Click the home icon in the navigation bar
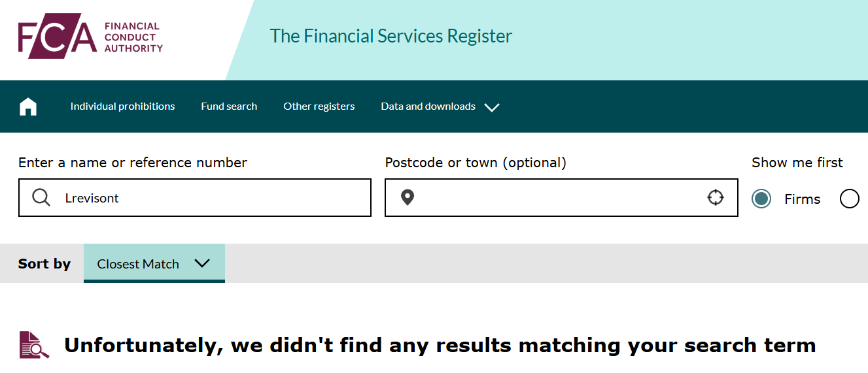 [x=28, y=106]
